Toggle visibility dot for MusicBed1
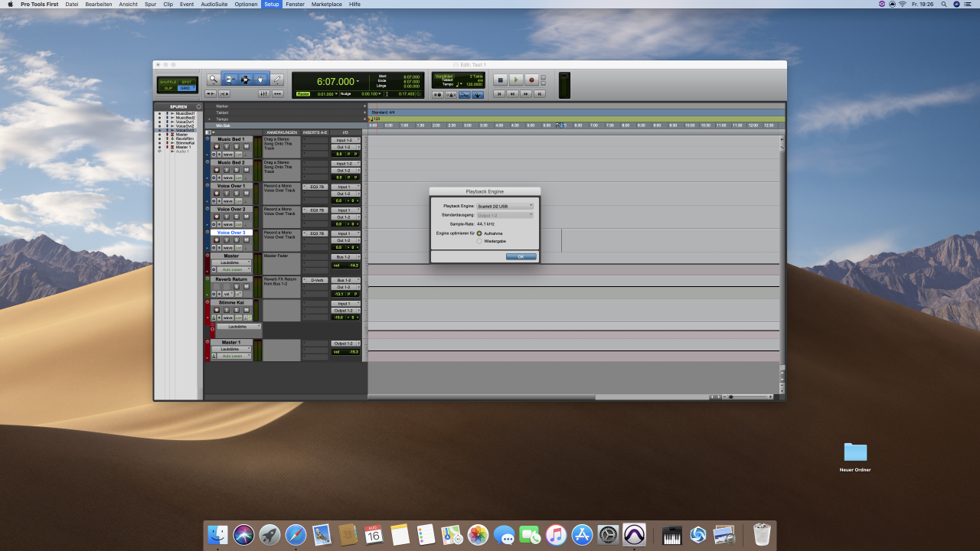 pos(159,113)
